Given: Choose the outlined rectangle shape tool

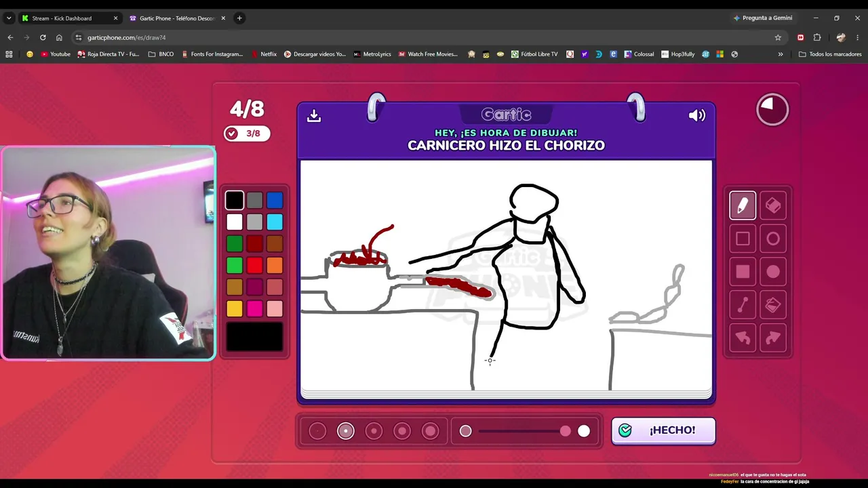Looking at the screenshot, I should coord(743,239).
